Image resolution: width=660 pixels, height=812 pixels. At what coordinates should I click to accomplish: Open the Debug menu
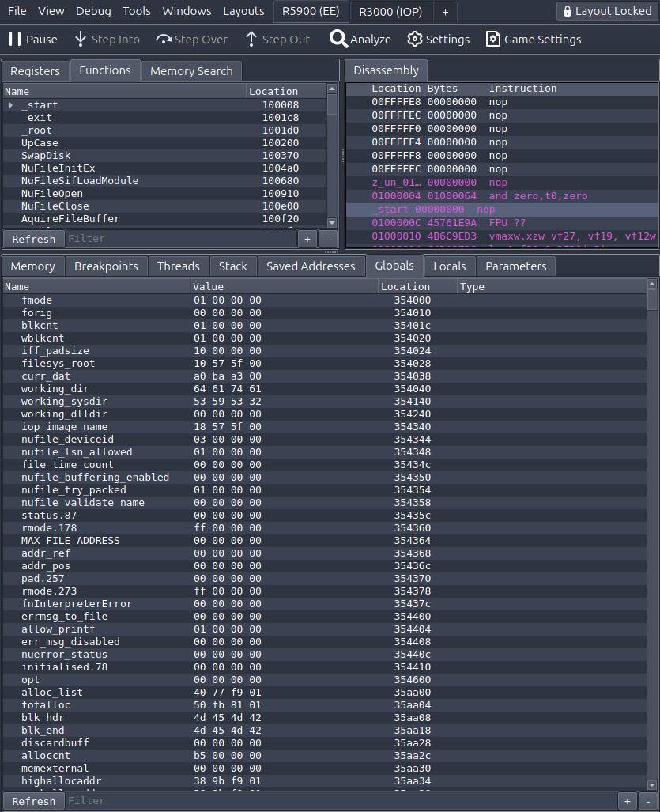click(x=93, y=11)
